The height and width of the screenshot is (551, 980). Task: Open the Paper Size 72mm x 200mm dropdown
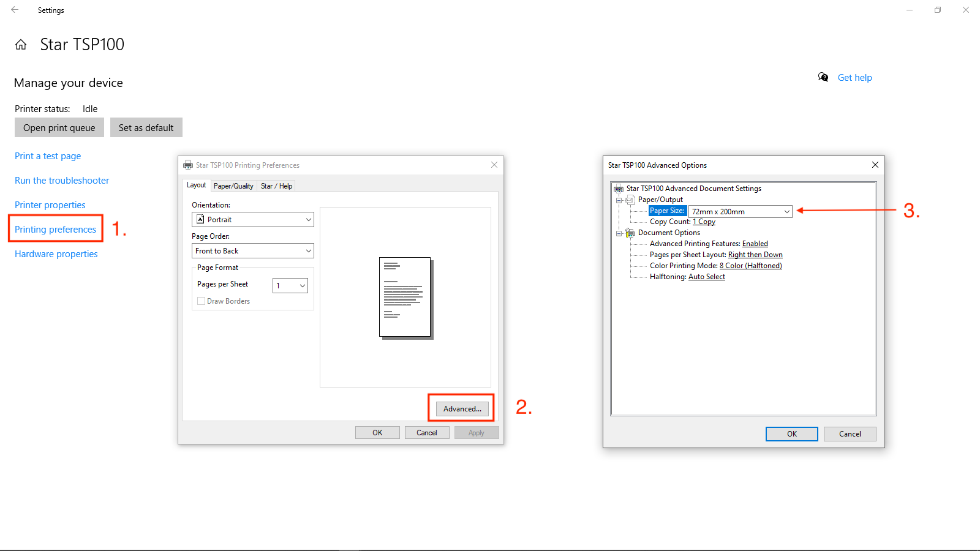[x=741, y=211]
